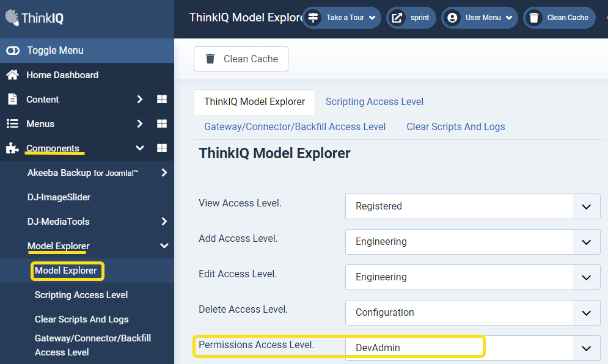The height and width of the screenshot is (364, 608).
Task: Click trash icon on toolbar Clean Cache button
Action: (210, 59)
